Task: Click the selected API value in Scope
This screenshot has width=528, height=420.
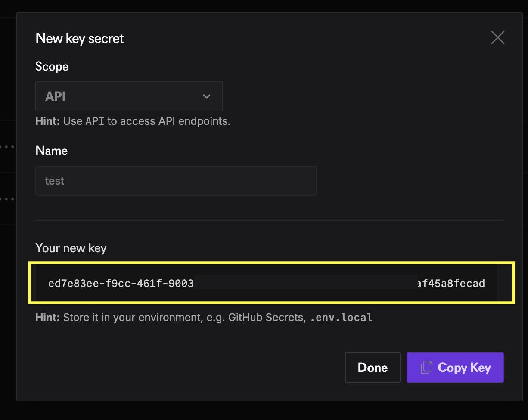Action: pos(56,96)
